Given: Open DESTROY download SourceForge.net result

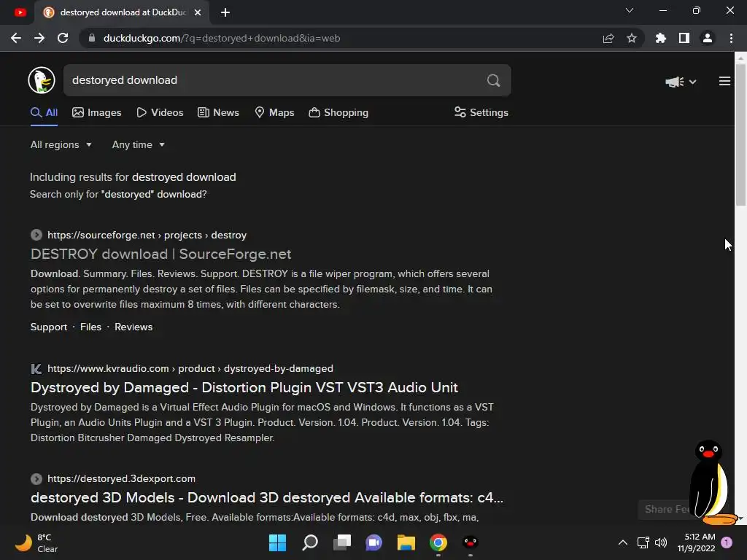Looking at the screenshot, I should click(161, 254).
